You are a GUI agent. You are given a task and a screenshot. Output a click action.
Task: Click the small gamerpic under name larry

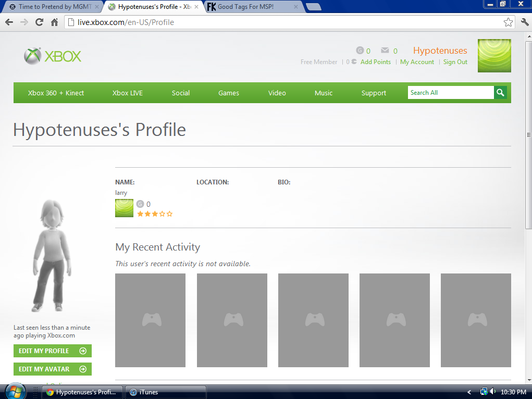[x=124, y=208]
